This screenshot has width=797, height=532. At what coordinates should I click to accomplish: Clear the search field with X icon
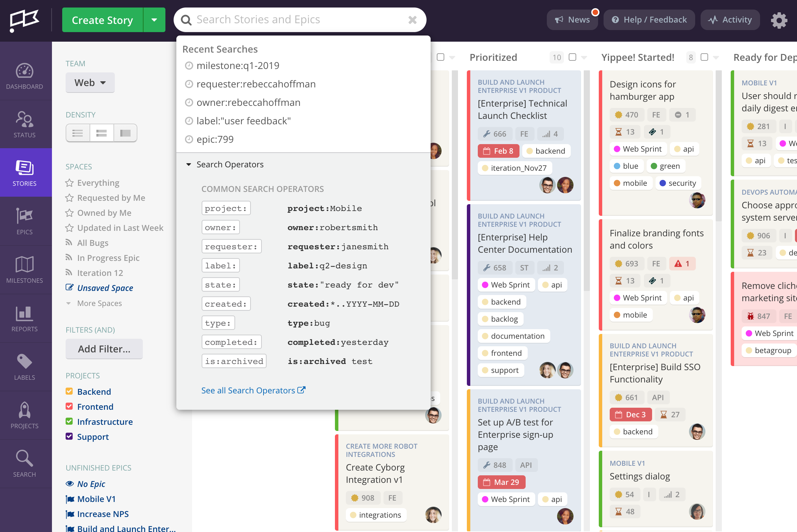pos(413,20)
